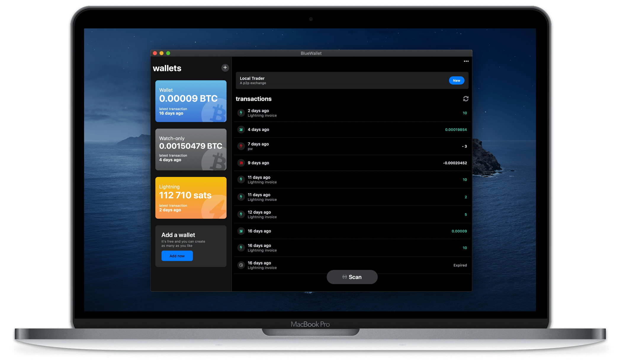Expand the expired Lightning invoice entry
Screen dimensions: 623x364
click(352, 265)
